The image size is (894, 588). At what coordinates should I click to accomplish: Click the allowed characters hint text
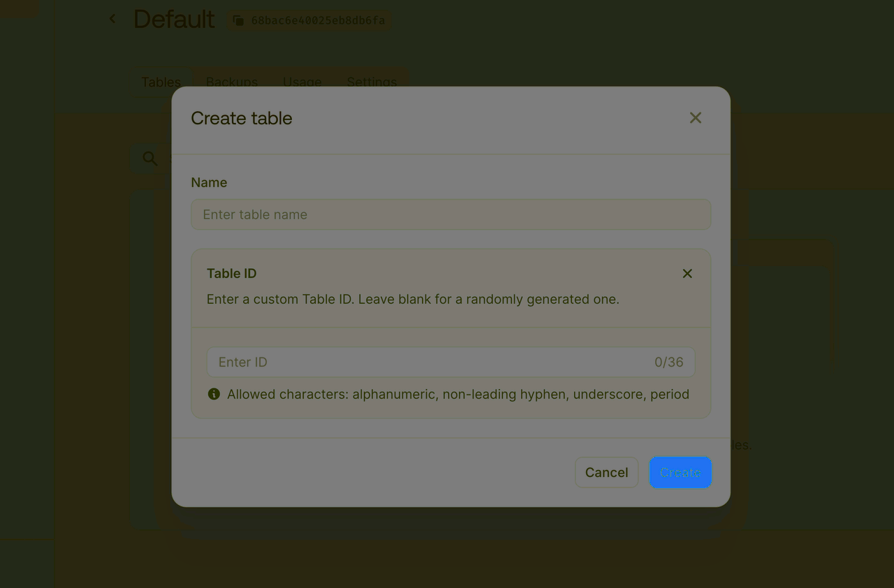(x=457, y=394)
